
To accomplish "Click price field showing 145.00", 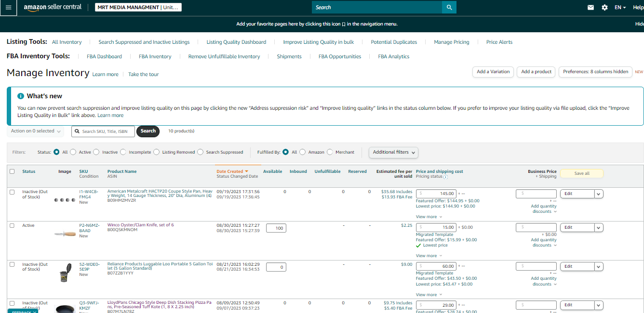I will point(436,194).
